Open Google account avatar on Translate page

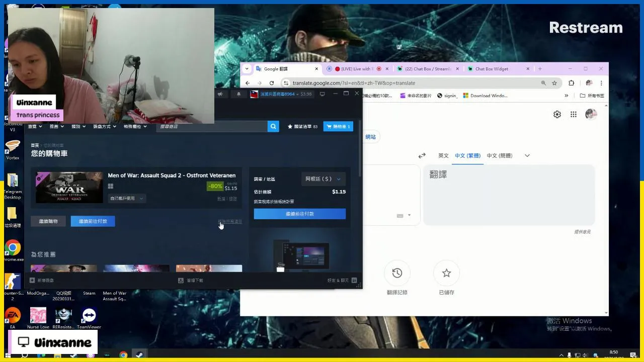pyautogui.click(x=591, y=115)
